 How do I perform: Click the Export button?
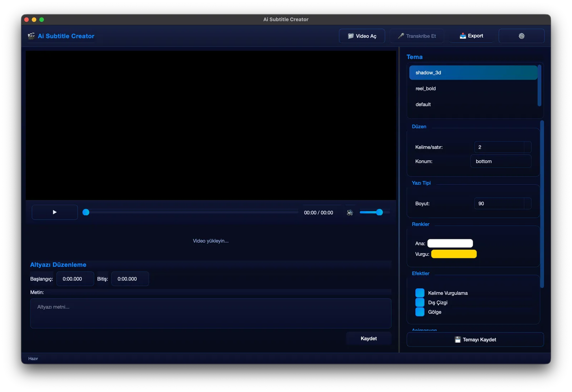click(x=471, y=36)
